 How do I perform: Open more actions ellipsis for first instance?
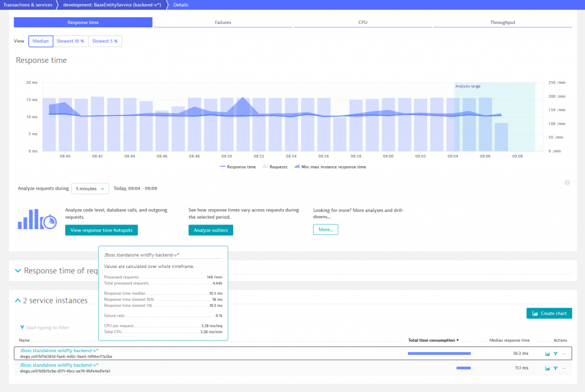click(563, 354)
